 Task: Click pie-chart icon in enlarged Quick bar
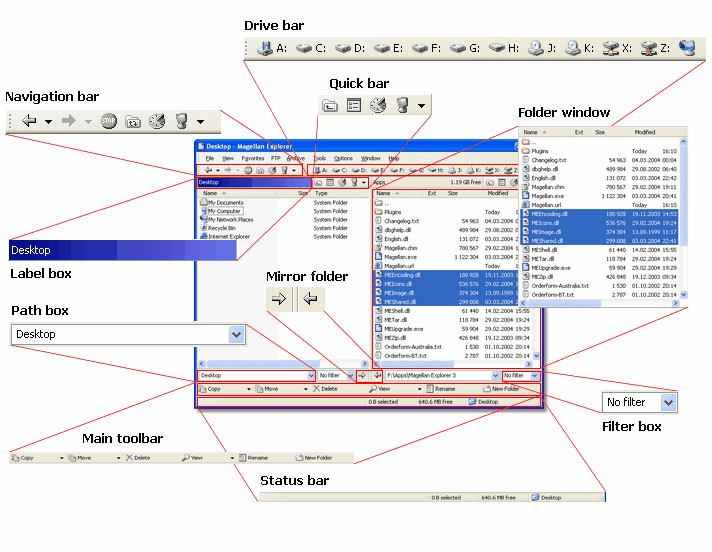(x=378, y=105)
